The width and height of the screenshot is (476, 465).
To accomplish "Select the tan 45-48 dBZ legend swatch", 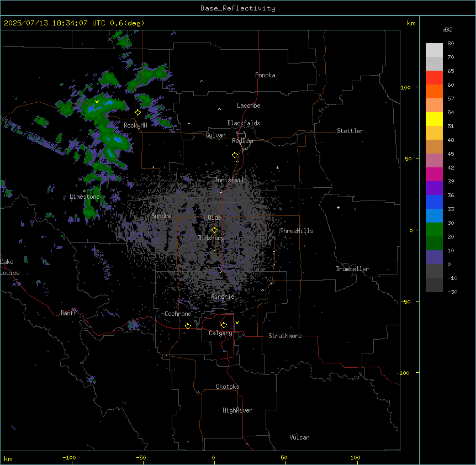I will (434, 146).
